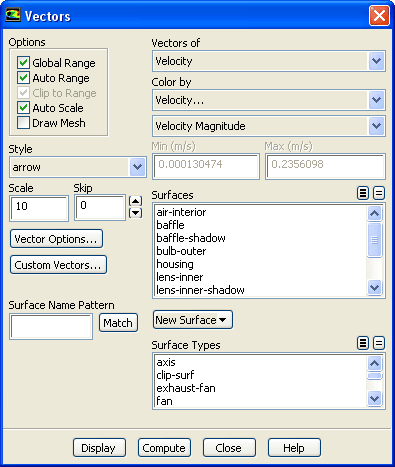Click Surfaces list scroll up arrow

pos(375,213)
